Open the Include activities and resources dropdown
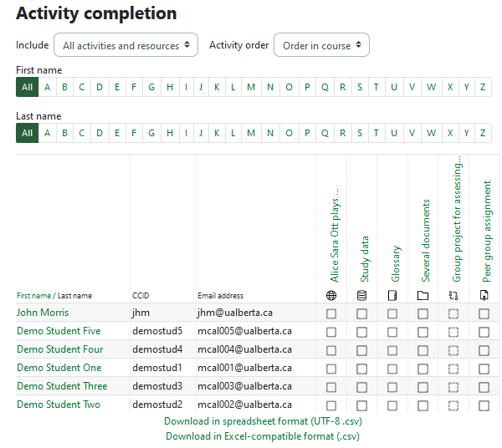 [x=126, y=45]
